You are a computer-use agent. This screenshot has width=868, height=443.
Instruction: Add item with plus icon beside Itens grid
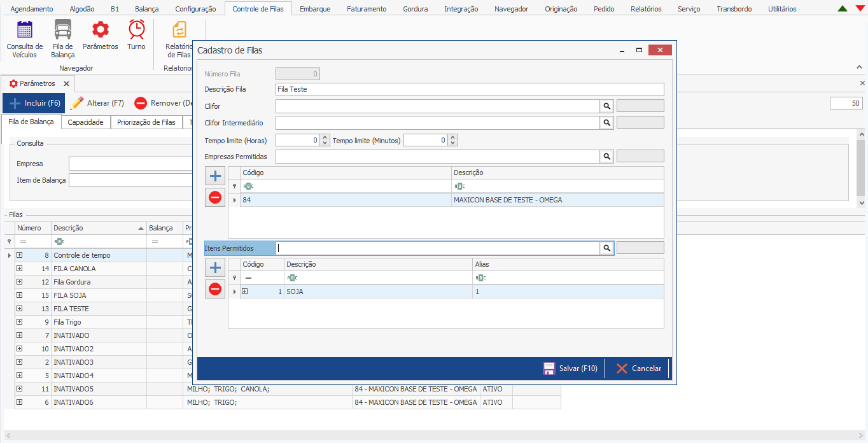[215, 267]
